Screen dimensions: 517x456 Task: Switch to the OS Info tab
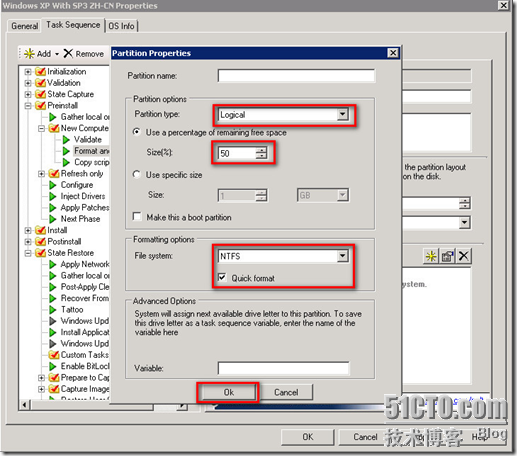click(x=121, y=26)
